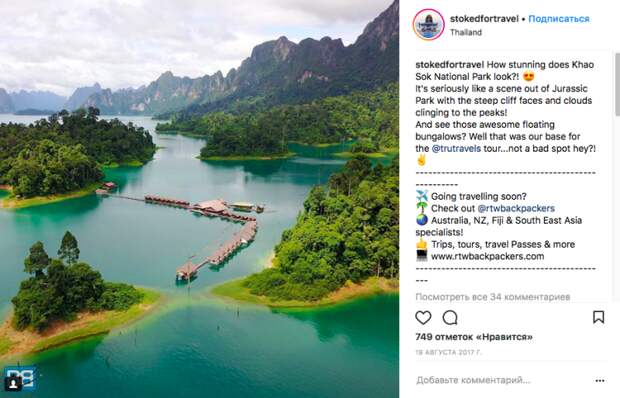The height and width of the screenshot is (398, 620).
Task: Open @rtwbackpackers mention link
Action: pos(516,208)
